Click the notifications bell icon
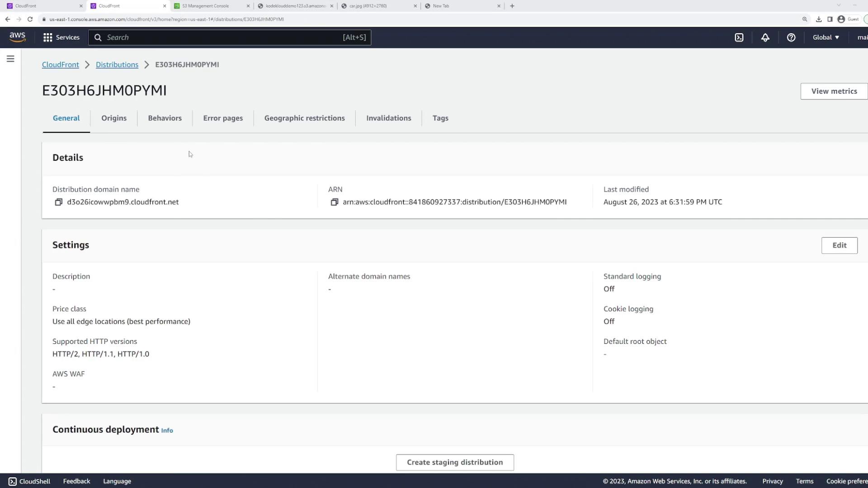Screen dimensions: 868x488 (x=765, y=38)
